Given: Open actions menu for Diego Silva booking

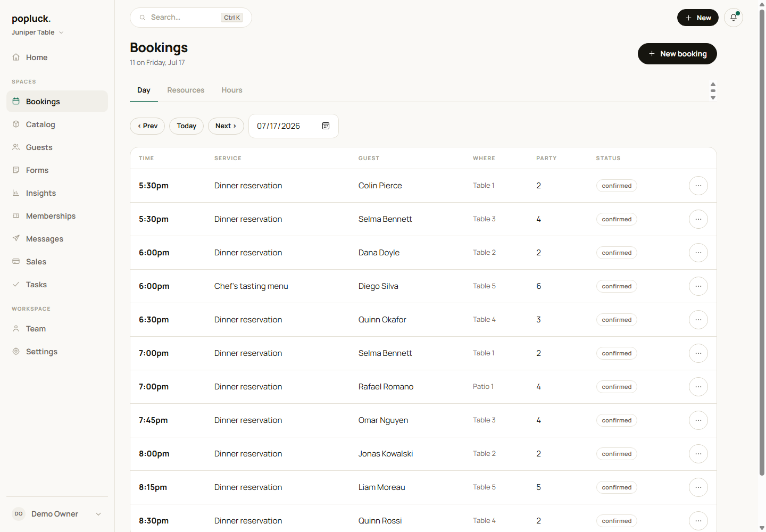Looking at the screenshot, I should [x=698, y=286].
